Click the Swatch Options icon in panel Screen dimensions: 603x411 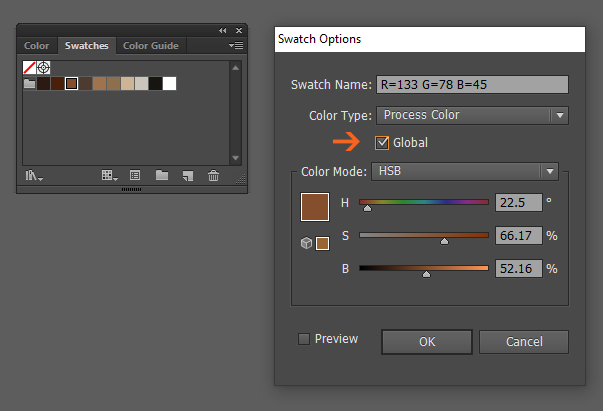point(135,176)
